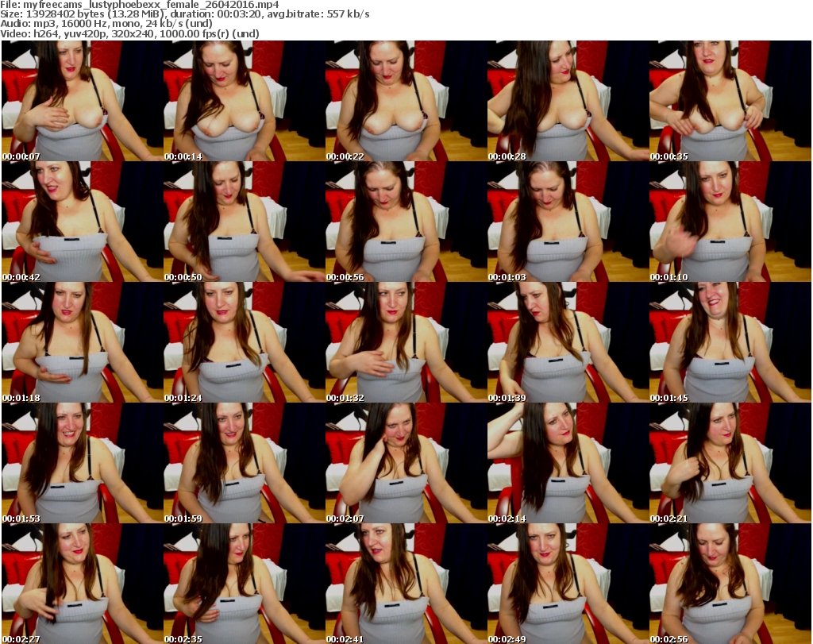Open the thumbnail stamped 00:02:27
This screenshot has height=644, width=813.
tap(83, 584)
